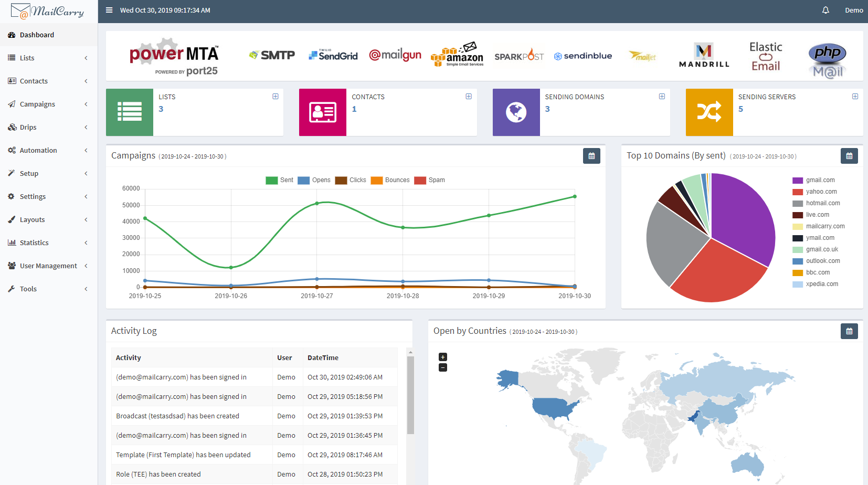The height and width of the screenshot is (485, 868).
Task: Toggle the Bounces legend item
Action: point(390,180)
